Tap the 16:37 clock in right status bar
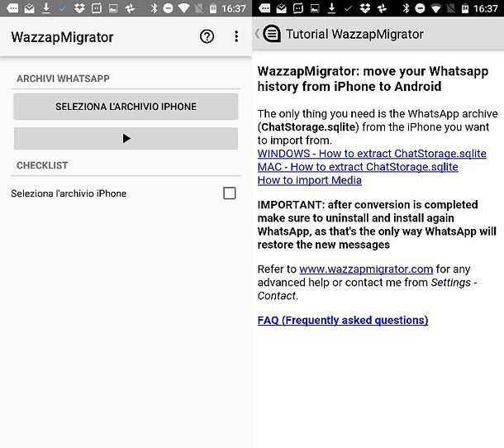Image resolution: width=504 pixels, height=448 pixels. pyautogui.click(x=485, y=8)
